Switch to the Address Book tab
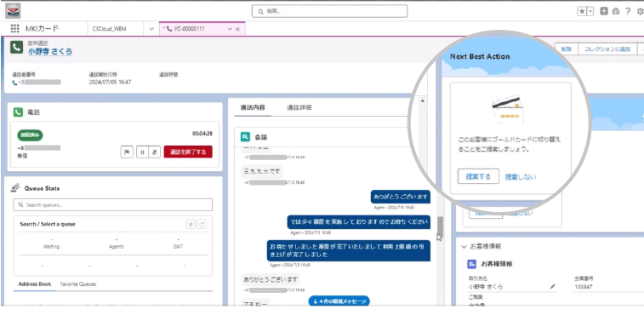This screenshot has height=315, width=644. [x=35, y=284]
